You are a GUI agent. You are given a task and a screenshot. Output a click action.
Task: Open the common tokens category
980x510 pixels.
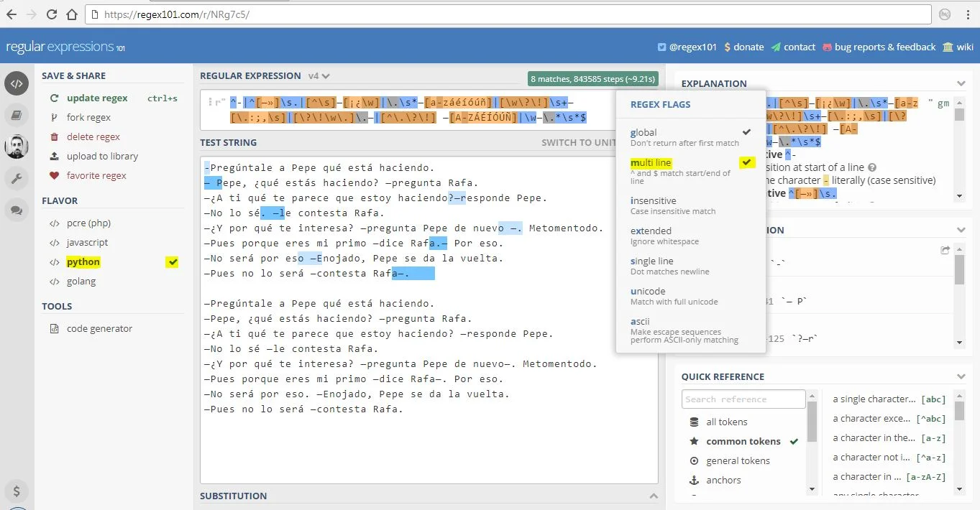743,442
